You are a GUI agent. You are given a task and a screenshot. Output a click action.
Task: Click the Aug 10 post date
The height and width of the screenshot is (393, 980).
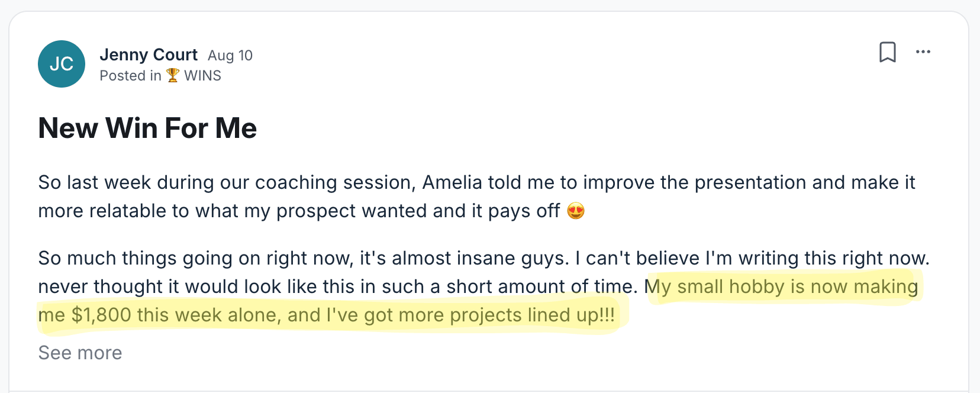(230, 56)
